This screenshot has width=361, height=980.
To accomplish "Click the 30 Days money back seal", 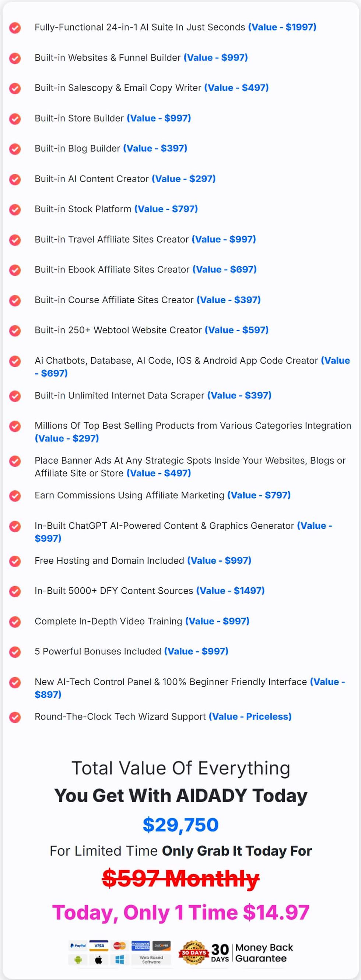I will tap(194, 952).
